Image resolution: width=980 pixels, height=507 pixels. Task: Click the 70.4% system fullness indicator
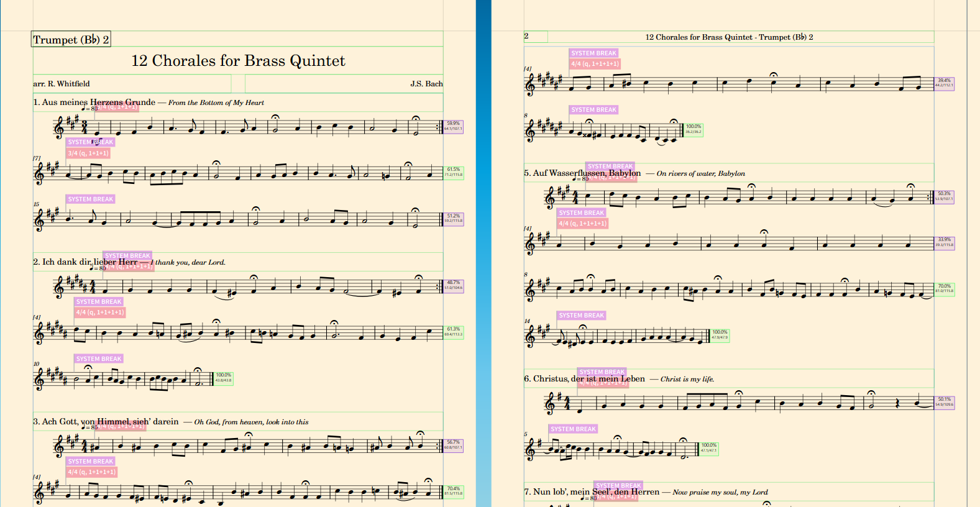click(454, 491)
